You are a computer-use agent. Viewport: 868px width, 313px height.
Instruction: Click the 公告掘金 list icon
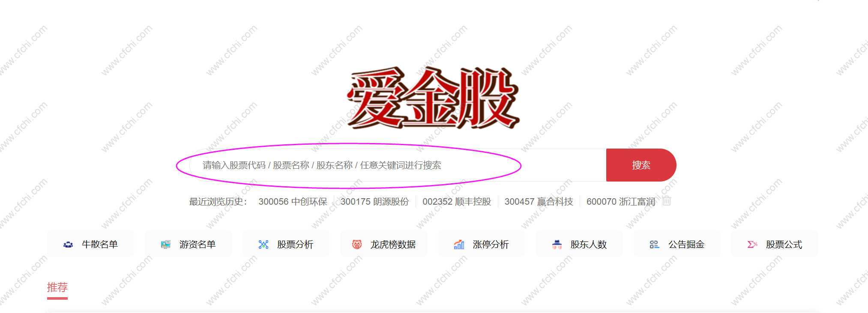point(654,244)
